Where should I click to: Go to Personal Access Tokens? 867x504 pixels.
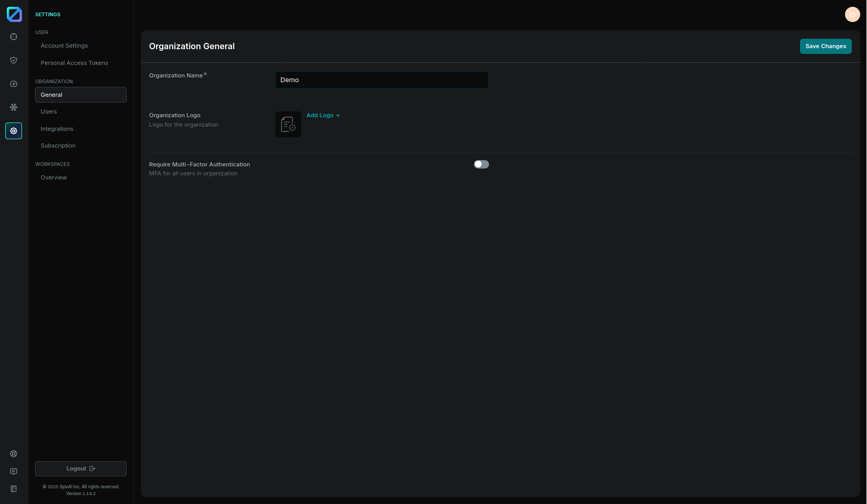click(74, 63)
